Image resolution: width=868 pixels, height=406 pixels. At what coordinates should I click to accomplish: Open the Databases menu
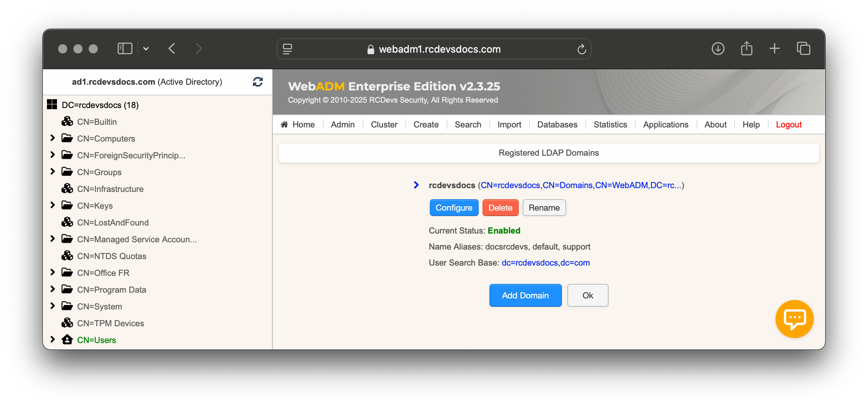pos(557,124)
